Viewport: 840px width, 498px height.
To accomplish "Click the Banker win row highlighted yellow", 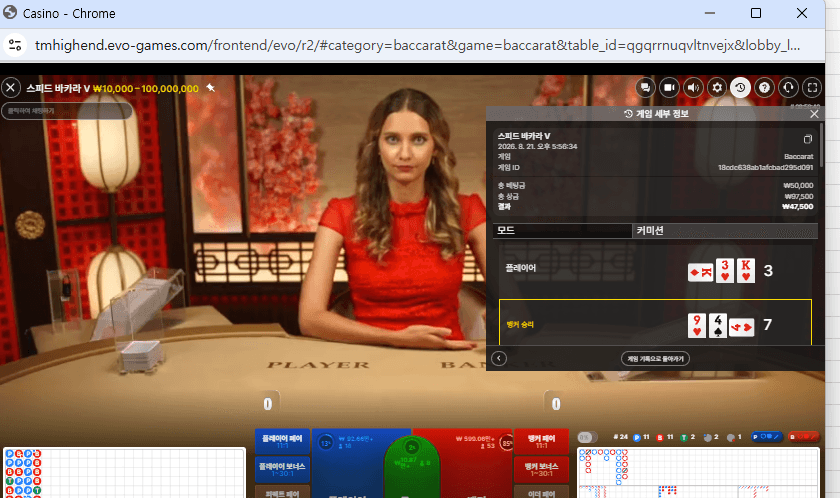I will point(655,322).
